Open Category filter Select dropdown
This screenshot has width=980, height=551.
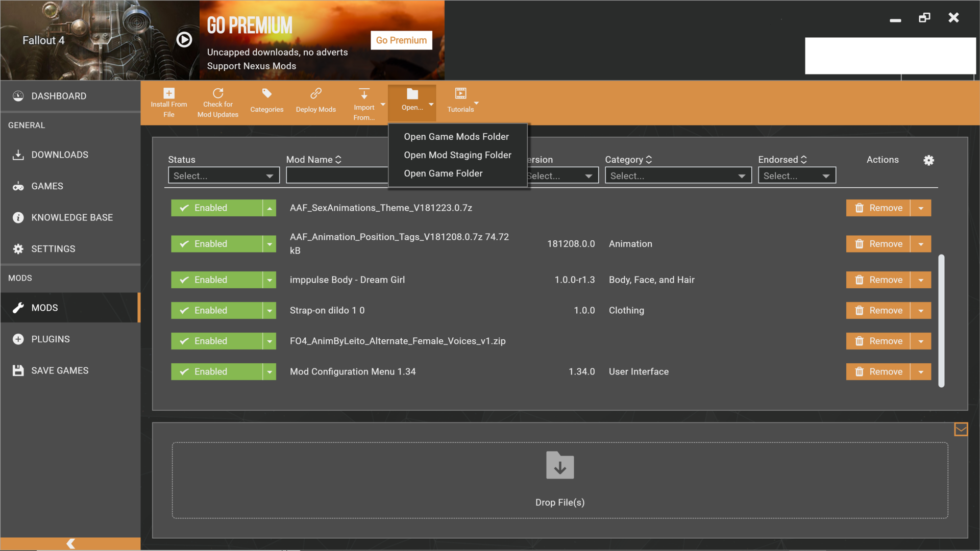pyautogui.click(x=678, y=176)
